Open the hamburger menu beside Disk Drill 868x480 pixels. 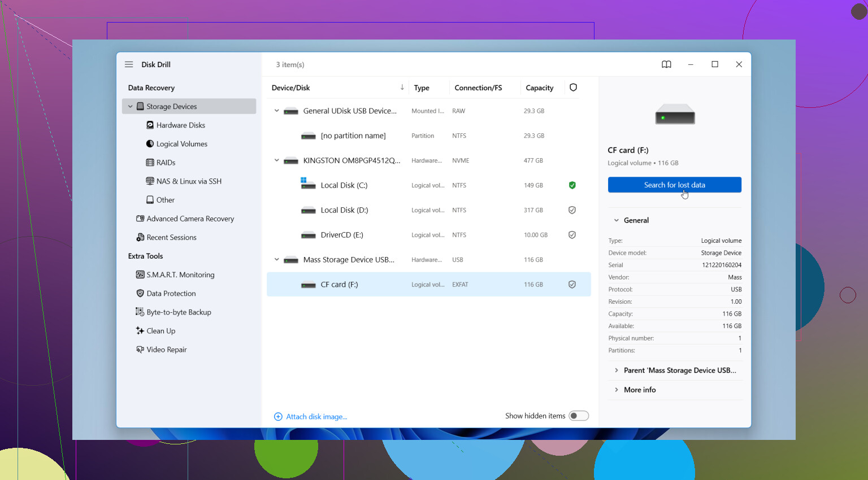[x=129, y=64]
